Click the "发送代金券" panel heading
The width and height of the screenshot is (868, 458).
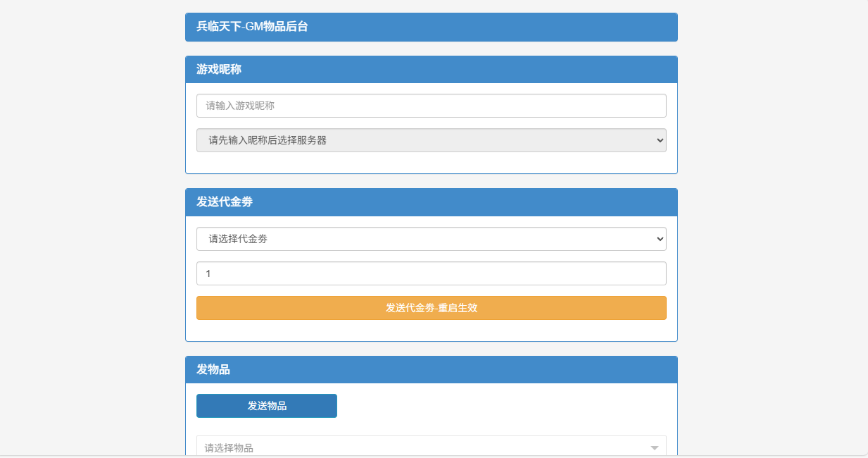pos(224,202)
